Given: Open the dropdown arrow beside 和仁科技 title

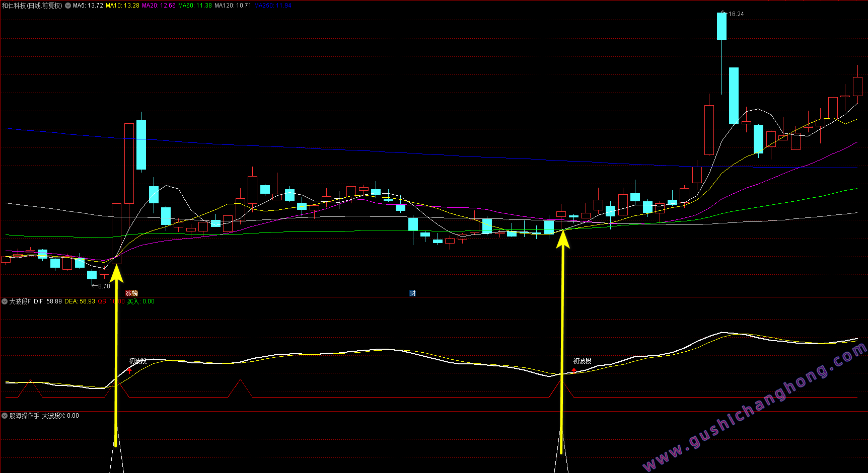Looking at the screenshot, I should (67, 6).
